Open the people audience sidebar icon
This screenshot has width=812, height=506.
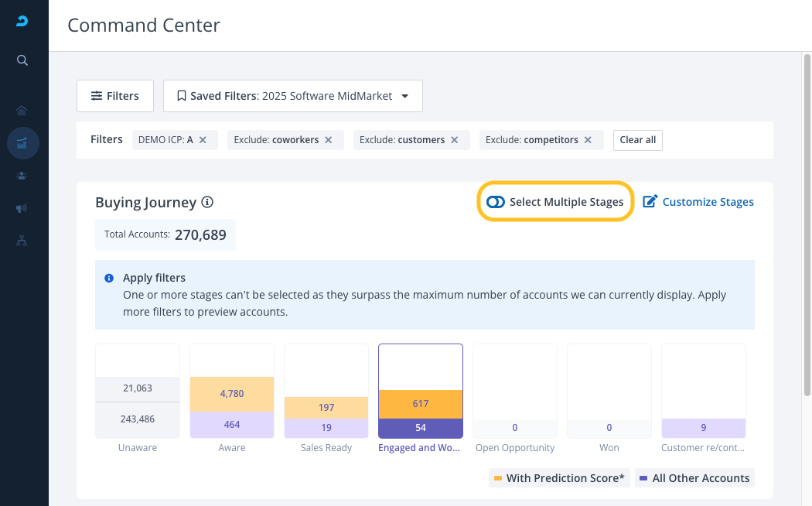point(22,176)
